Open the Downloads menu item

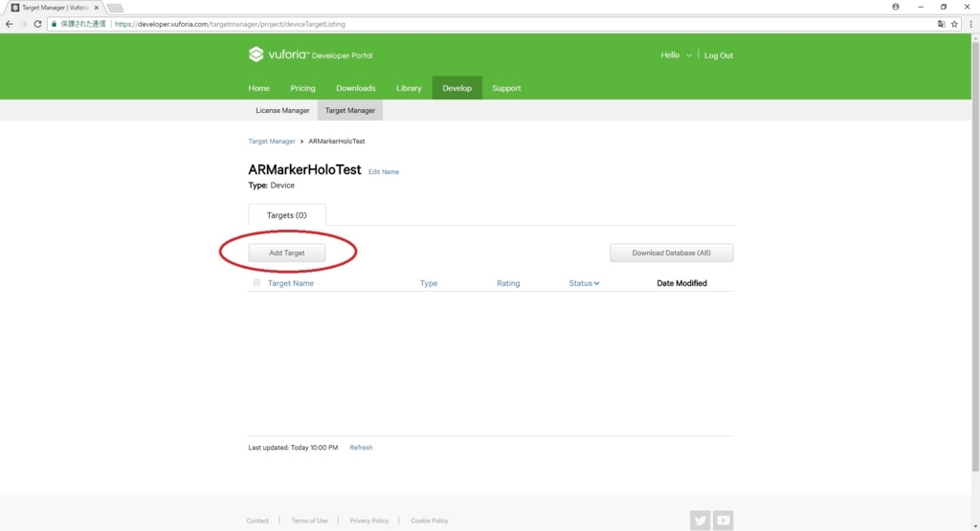[356, 88]
